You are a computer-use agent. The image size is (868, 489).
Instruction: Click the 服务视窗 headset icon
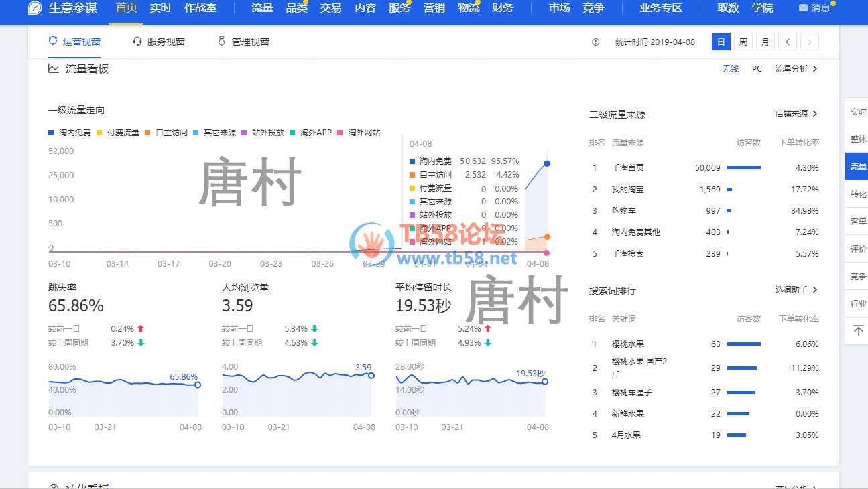click(x=137, y=42)
